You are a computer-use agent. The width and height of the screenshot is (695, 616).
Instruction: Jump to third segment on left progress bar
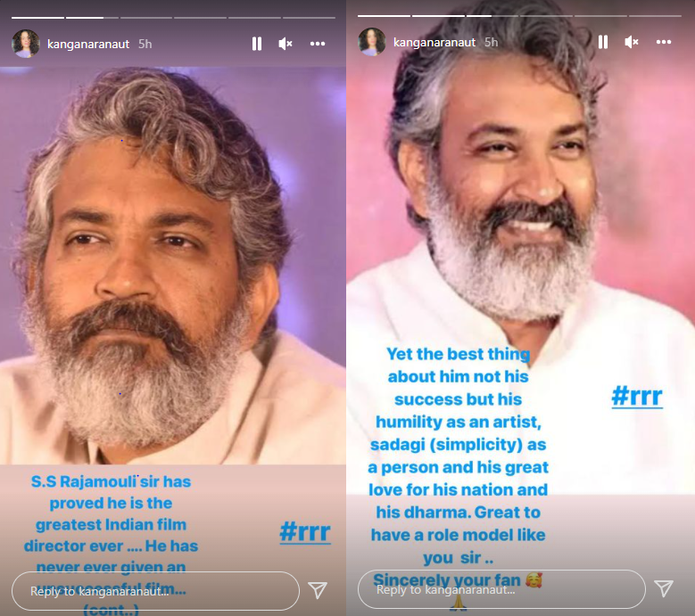tap(145, 18)
